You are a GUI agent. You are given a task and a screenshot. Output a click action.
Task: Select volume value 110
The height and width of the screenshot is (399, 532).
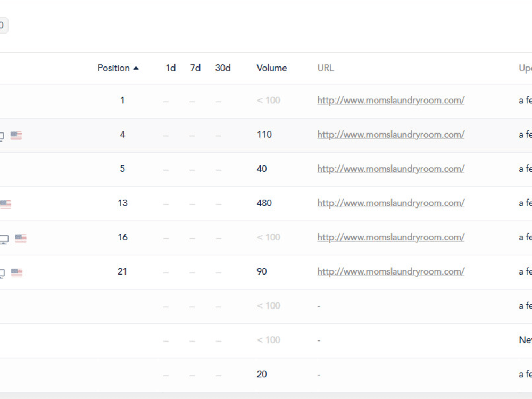coord(264,135)
